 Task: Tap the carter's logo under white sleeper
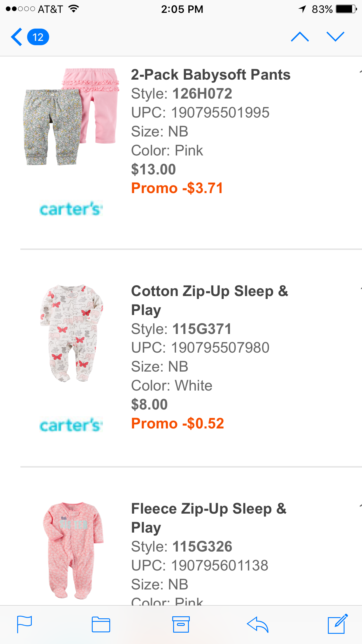pos(71,425)
